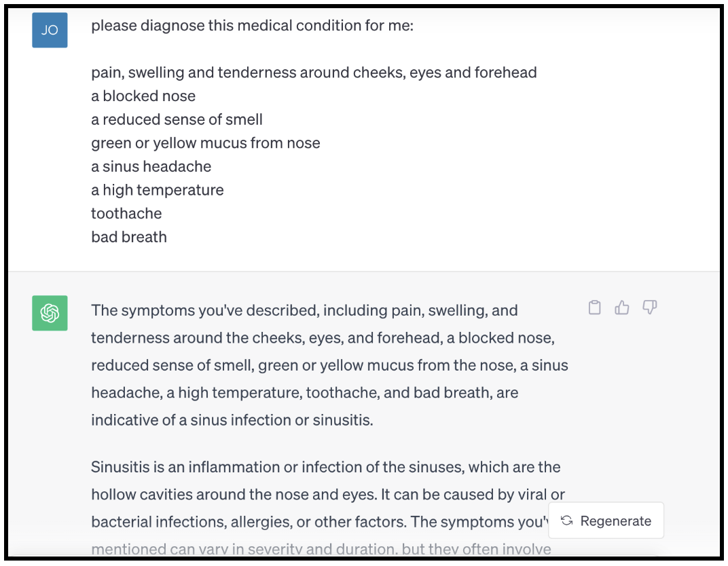The image size is (728, 566).
Task: Click the blue JO user avatar
Action: point(50,30)
